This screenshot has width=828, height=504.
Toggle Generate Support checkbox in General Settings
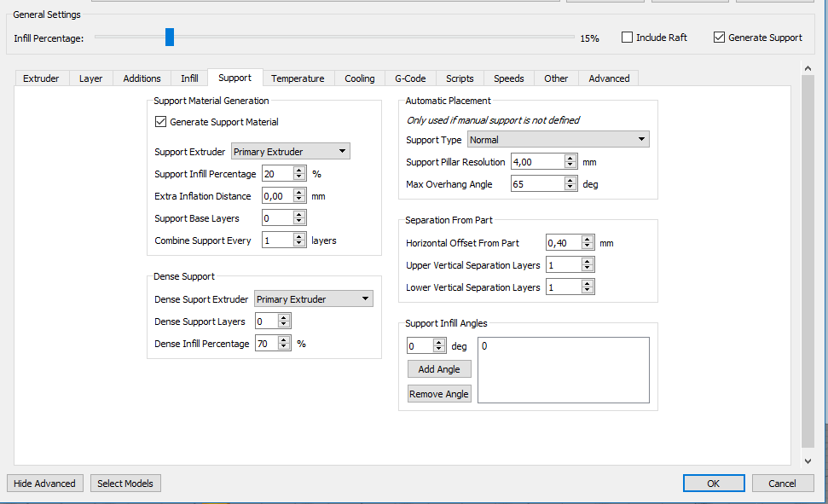pyautogui.click(x=719, y=38)
